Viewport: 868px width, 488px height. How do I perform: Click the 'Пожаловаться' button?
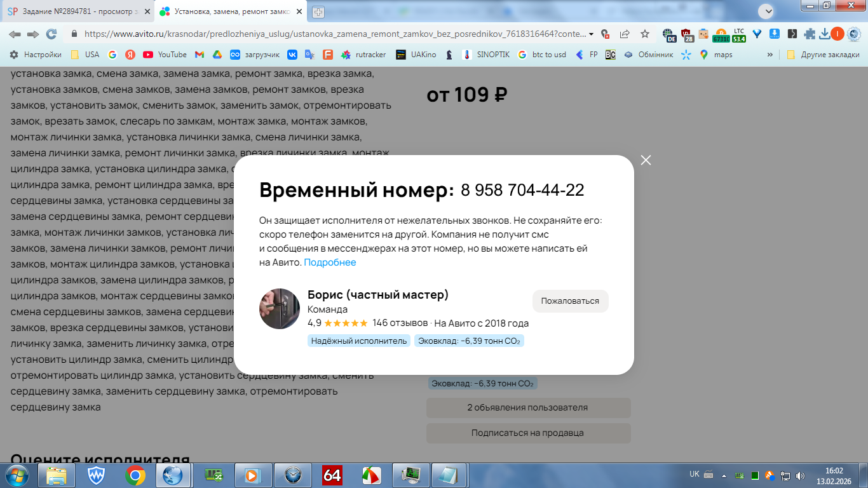(570, 301)
